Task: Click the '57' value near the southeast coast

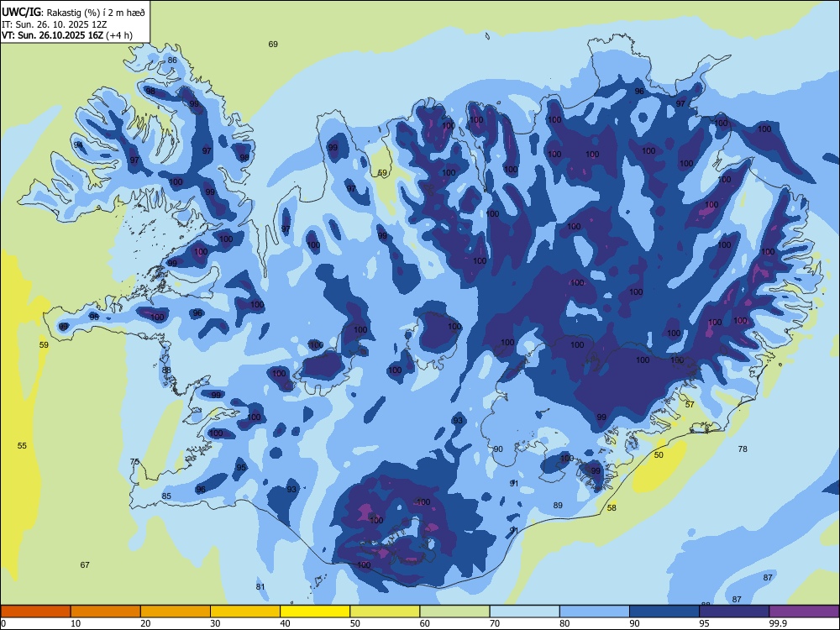Action: click(690, 405)
